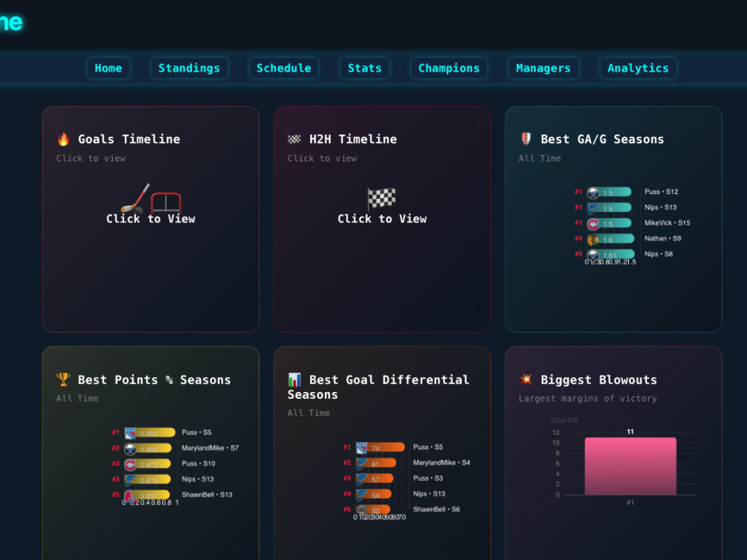
Task: Click the 'ShawnBell • S13' label
Action: coord(207,494)
